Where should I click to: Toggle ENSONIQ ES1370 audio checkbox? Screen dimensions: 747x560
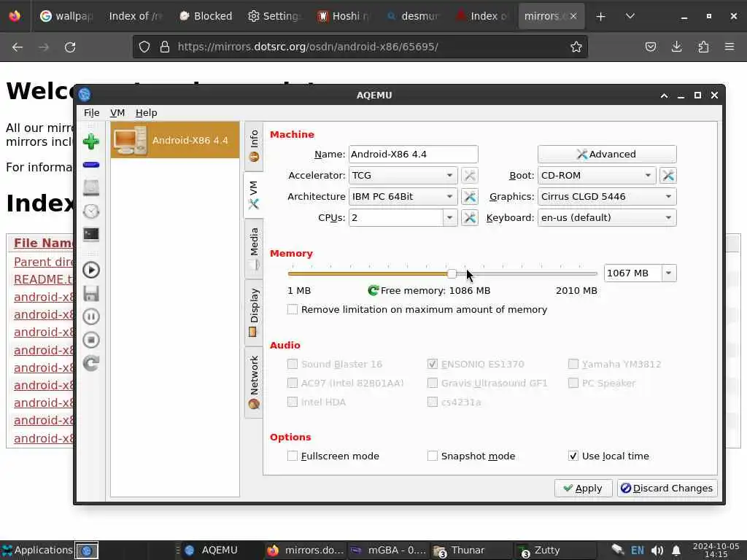pos(432,365)
